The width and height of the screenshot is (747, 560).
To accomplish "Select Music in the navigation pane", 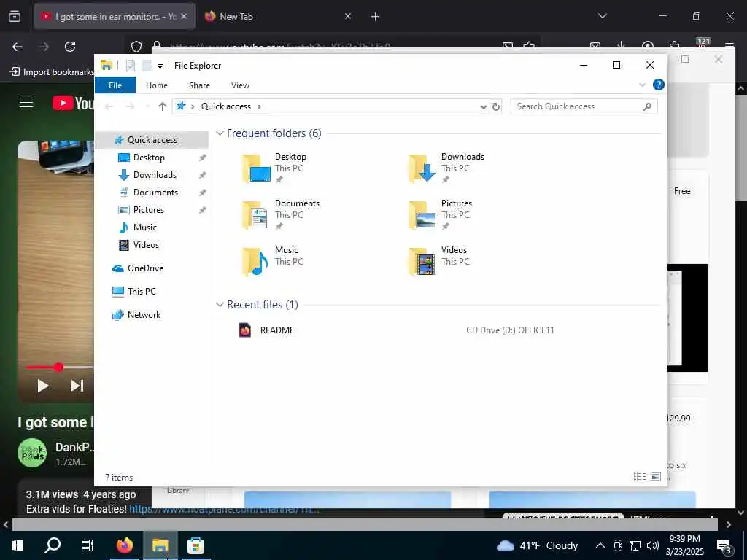I will tap(145, 227).
